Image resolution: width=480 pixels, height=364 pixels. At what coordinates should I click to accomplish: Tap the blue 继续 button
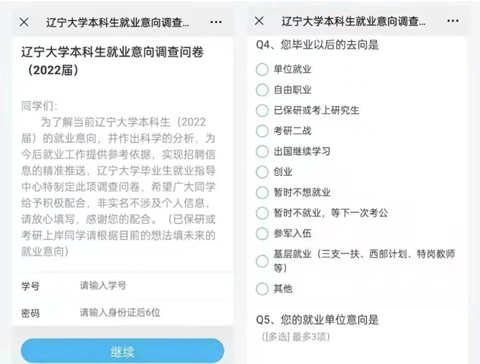click(x=122, y=351)
